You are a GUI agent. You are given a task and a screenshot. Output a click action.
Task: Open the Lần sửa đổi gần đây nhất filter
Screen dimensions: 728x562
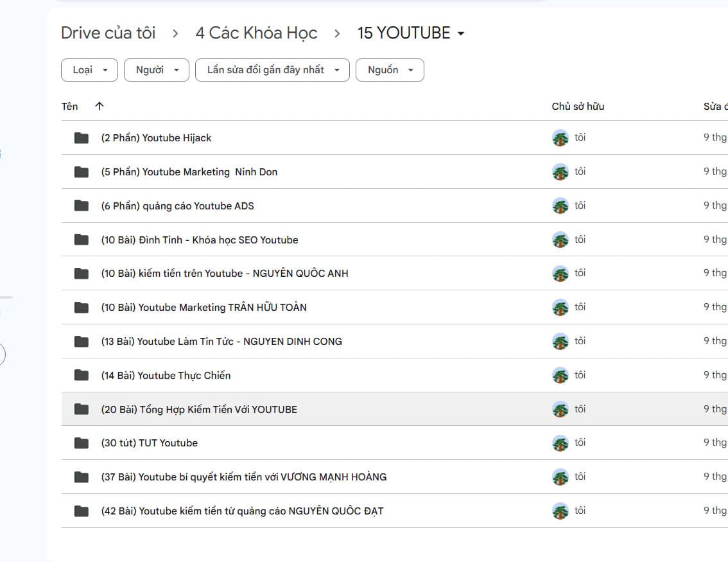pos(273,70)
